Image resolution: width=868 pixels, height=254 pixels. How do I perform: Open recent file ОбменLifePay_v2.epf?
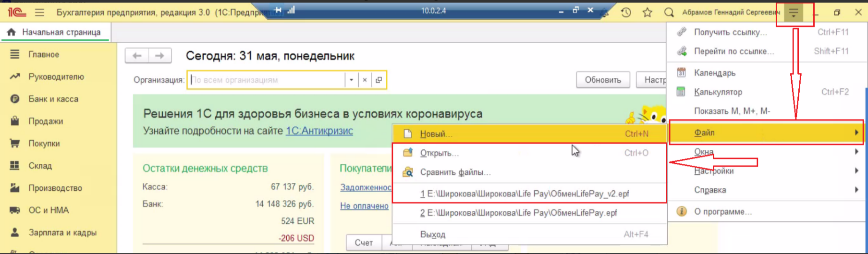coord(529,194)
